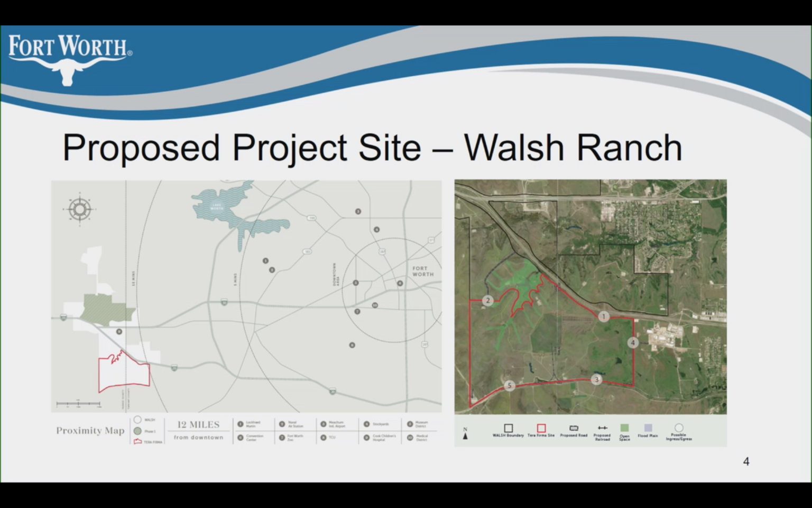
Task: Click the Fort Worth longhorn logo
Action: [70, 59]
